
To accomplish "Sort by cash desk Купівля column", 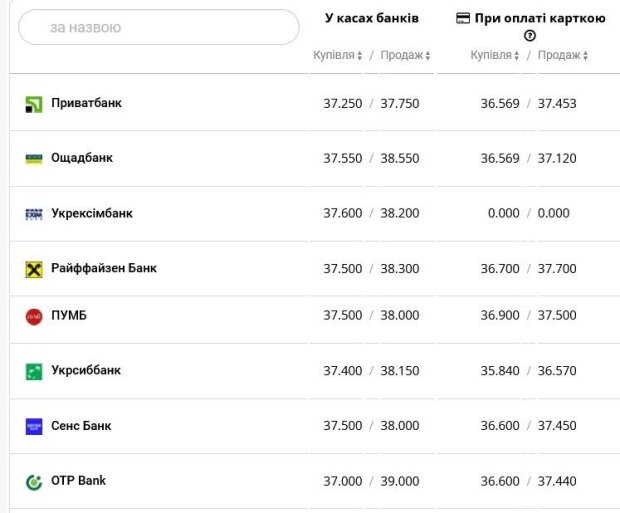I will tap(337, 55).
